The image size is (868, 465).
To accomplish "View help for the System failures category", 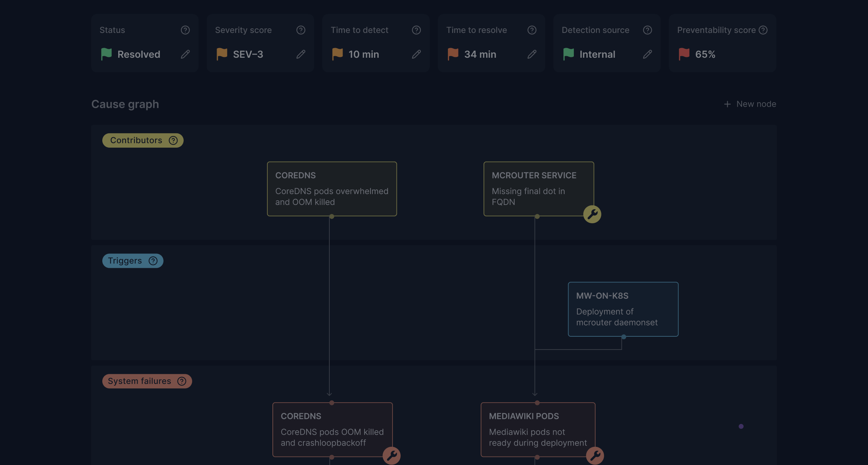I will pos(181,381).
